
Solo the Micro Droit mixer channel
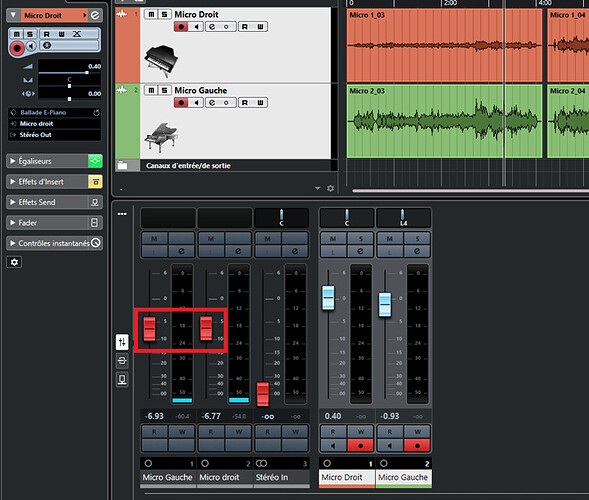point(361,239)
